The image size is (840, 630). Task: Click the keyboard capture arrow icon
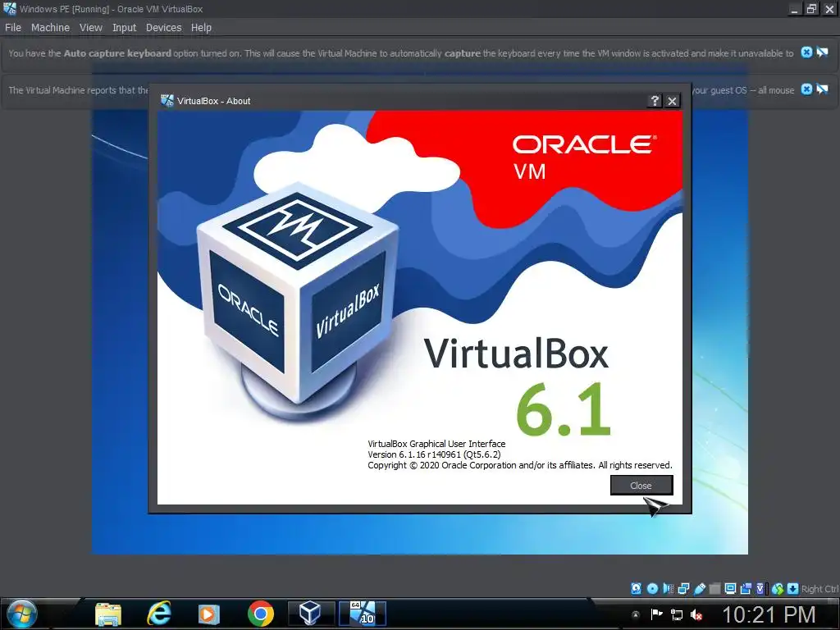(793, 589)
